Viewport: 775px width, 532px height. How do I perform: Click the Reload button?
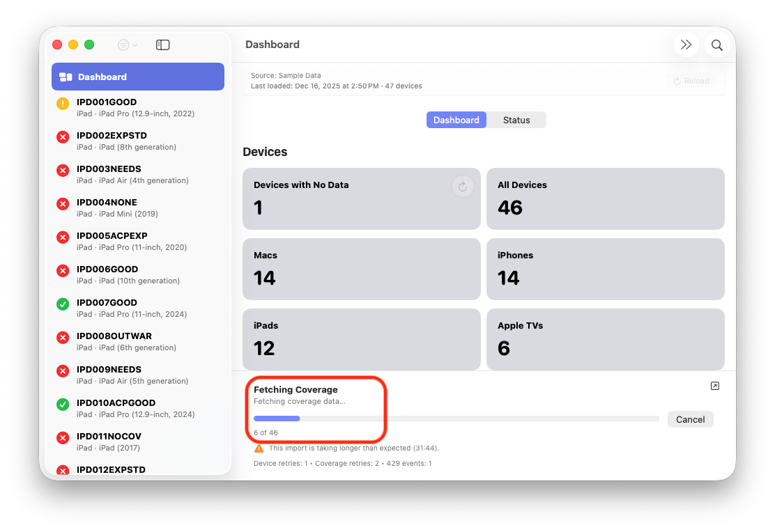(x=691, y=80)
